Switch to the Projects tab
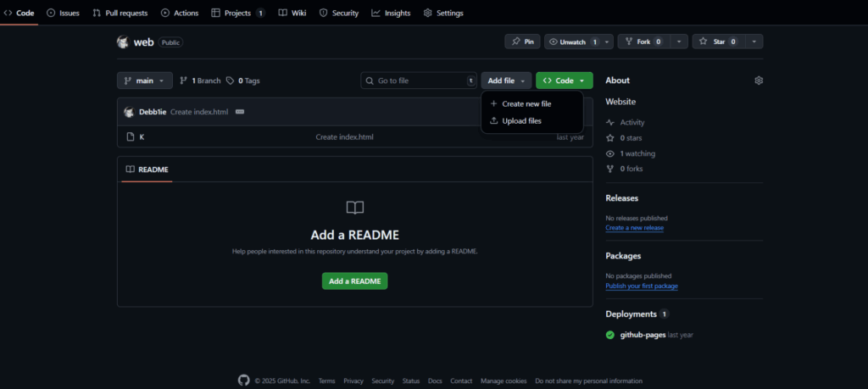 (238, 13)
